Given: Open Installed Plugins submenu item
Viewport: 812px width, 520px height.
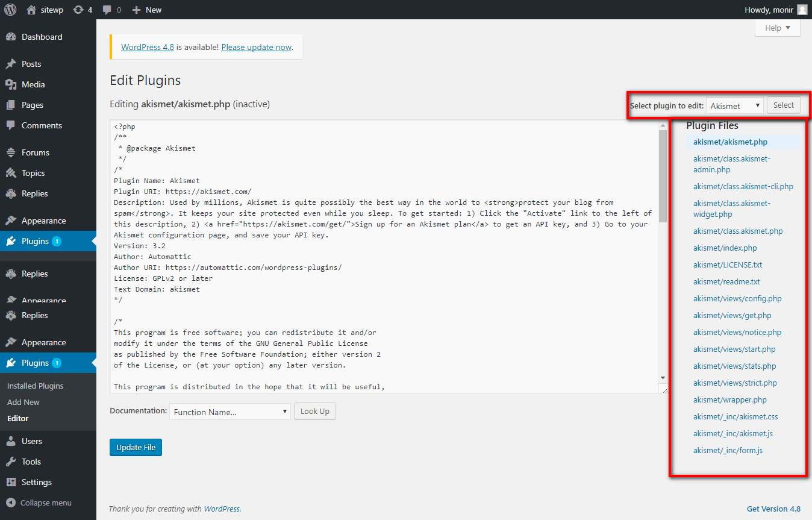Looking at the screenshot, I should point(35,386).
